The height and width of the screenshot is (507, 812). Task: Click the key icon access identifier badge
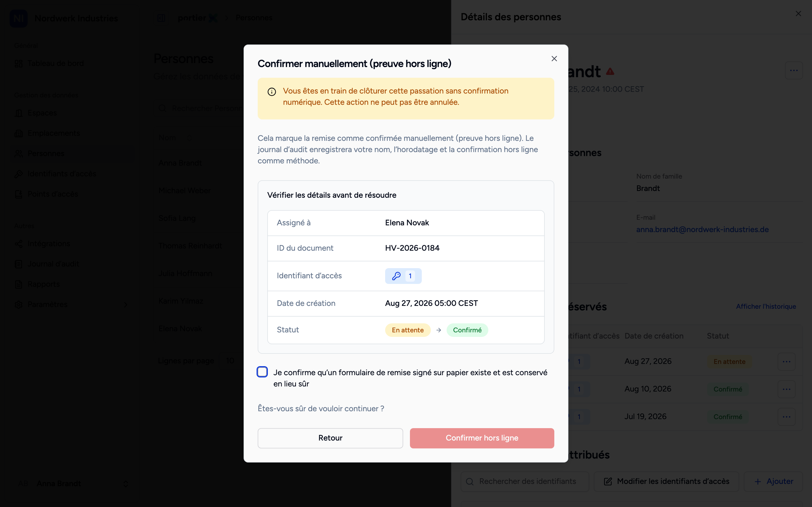pyautogui.click(x=403, y=276)
